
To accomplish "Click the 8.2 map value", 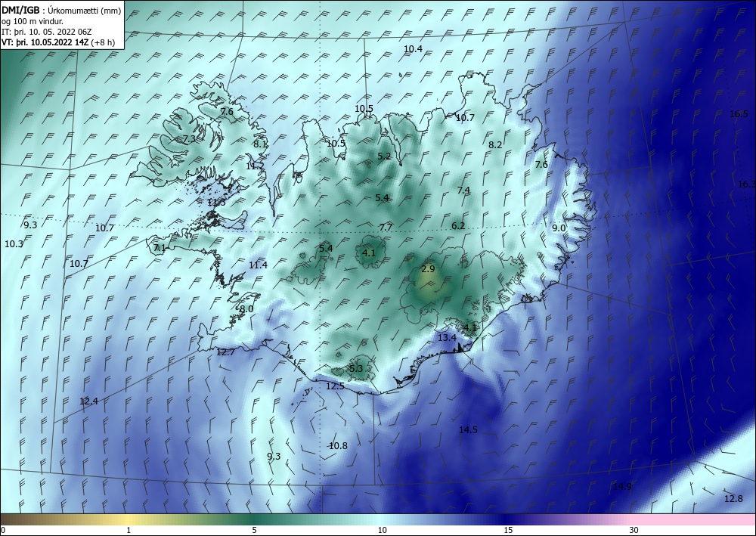I will (x=495, y=145).
